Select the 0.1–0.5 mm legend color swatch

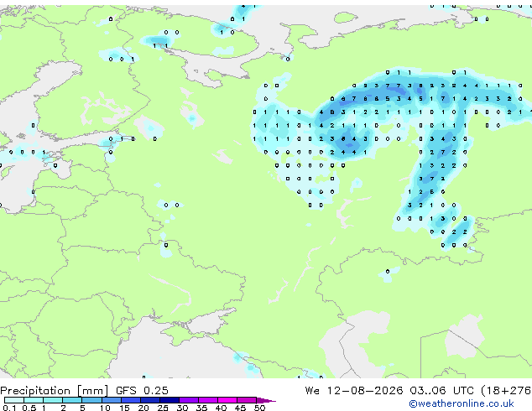click(14, 400)
